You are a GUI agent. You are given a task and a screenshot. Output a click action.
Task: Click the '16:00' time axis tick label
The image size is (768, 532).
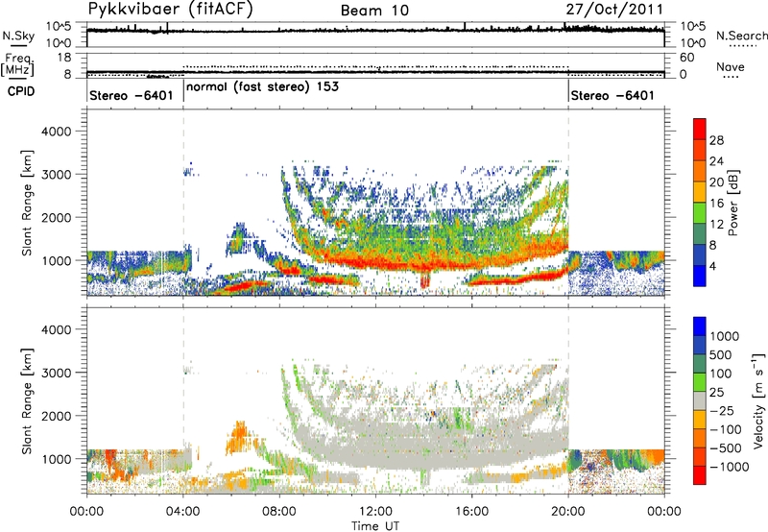tap(471, 512)
